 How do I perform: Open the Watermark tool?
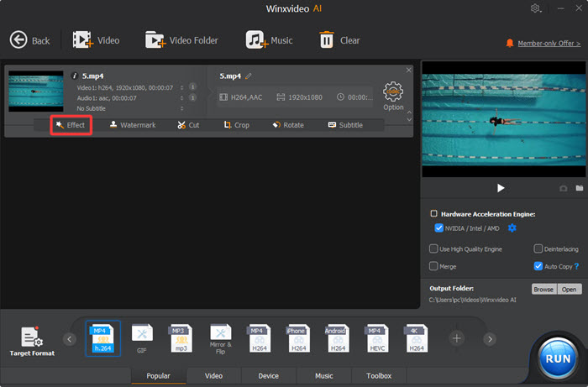coord(133,125)
